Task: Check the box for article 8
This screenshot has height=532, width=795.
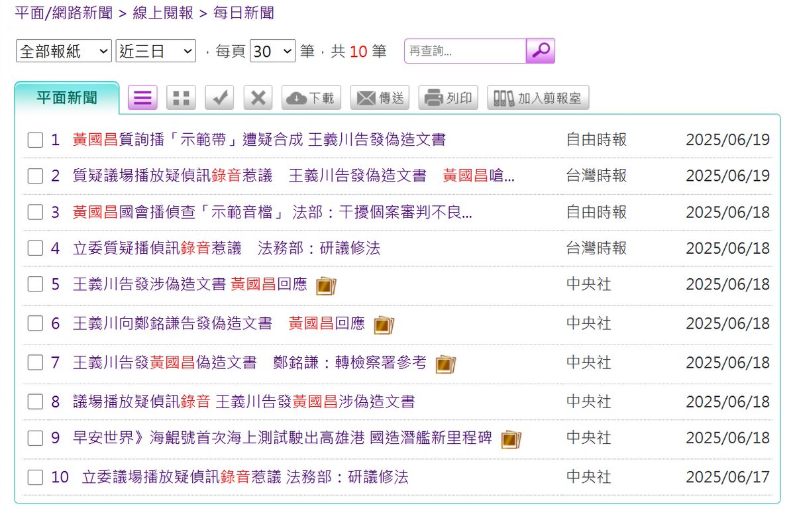Action: tap(35, 402)
